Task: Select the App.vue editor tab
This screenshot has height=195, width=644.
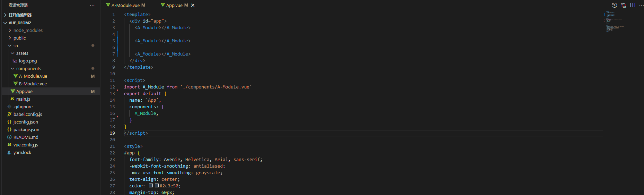Action: point(174,5)
